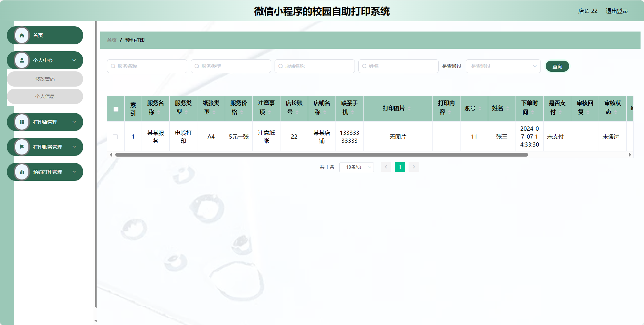644x325 pixels.
Task: Sort by 姓名 column
Action: coord(508,108)
